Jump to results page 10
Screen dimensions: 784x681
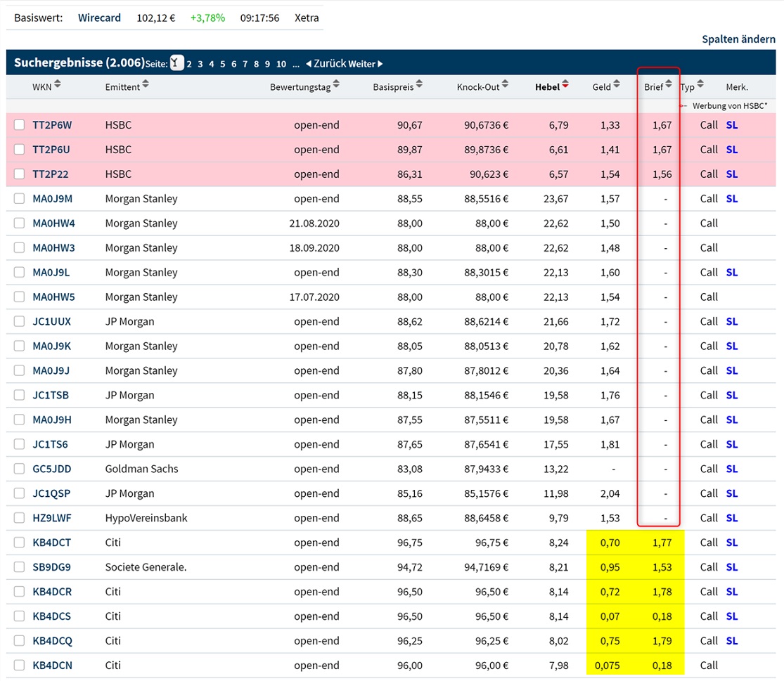pyautogui.click(x=280, y=63)
